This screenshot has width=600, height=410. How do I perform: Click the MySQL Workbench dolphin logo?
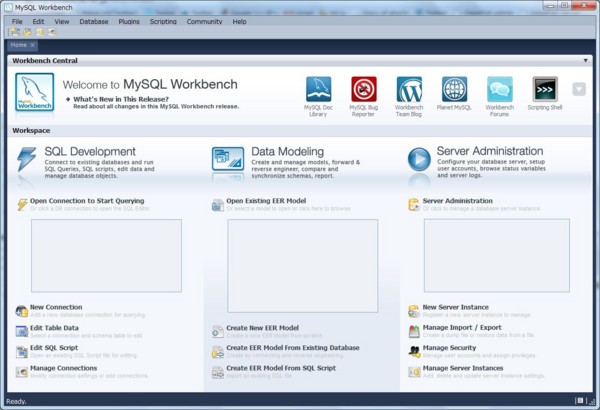click(34, 92)
